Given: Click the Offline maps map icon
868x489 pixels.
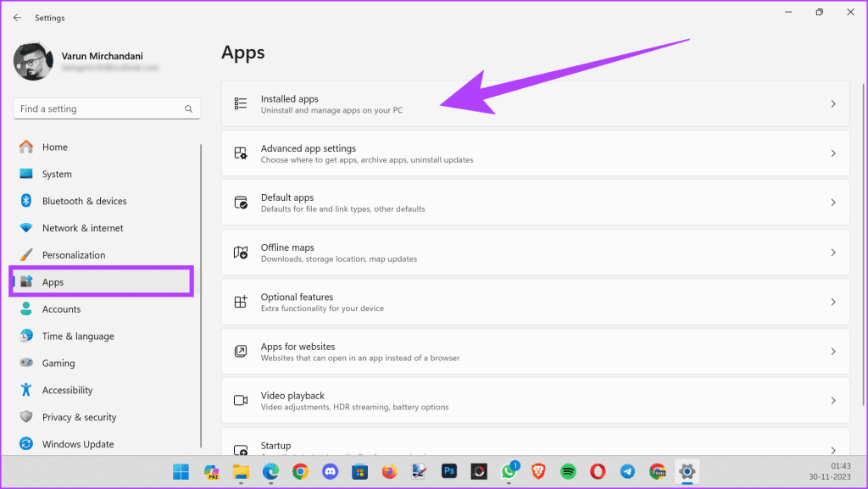Looking at the screenshot, I should click(x=240, y=252).
